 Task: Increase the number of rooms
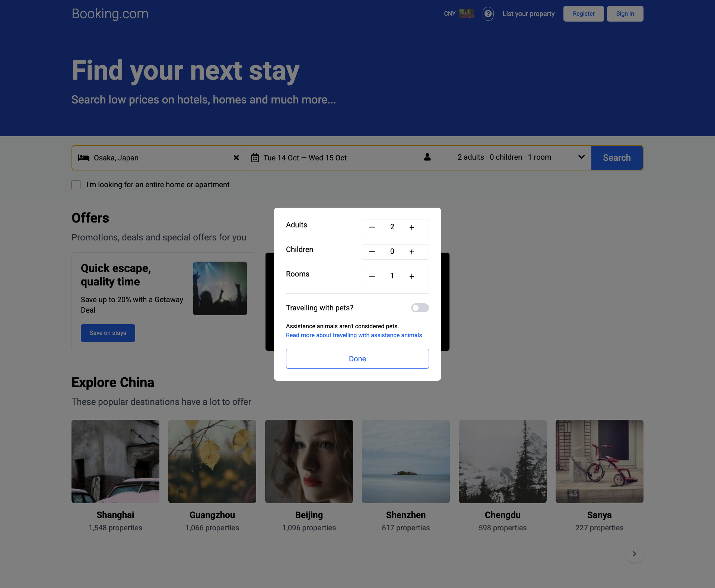pyautogui.click(x=411, y=277)
